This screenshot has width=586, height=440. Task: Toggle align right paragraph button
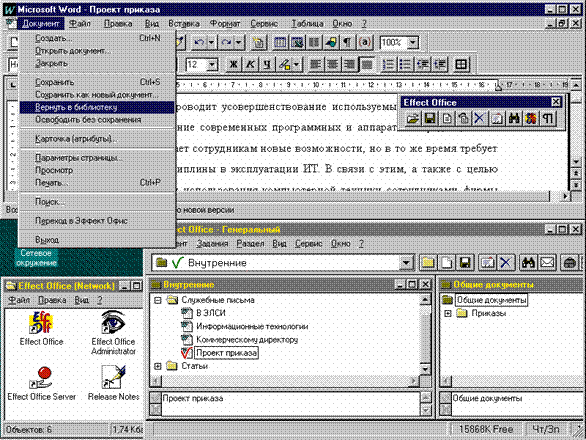pos(349,65)
